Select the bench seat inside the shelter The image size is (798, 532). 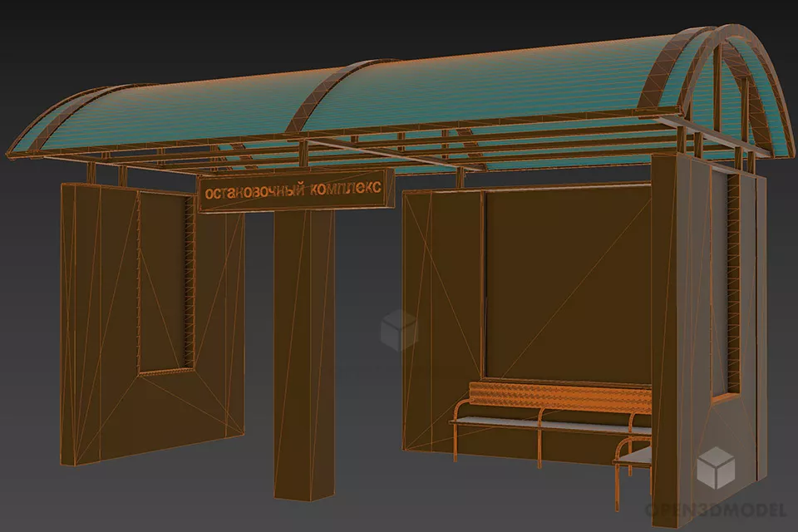point(550,424)
